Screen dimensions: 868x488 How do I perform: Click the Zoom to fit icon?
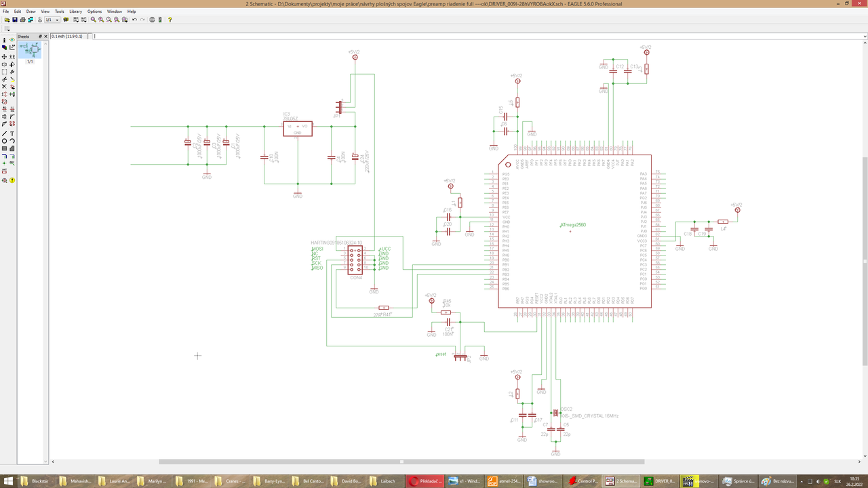pos(94,20)
